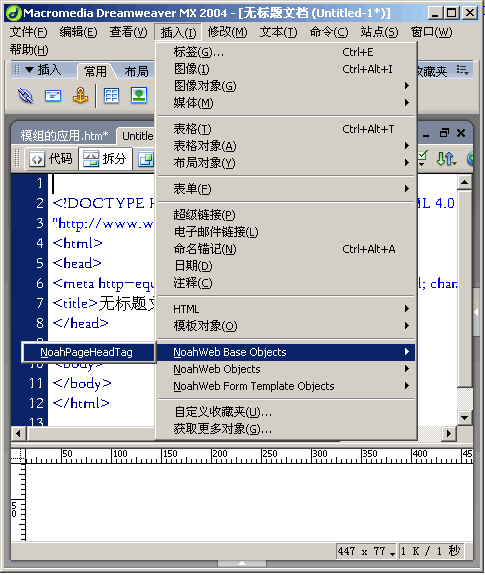
Task: Click the </html> tag on line 12
Action: click(81, 403)
